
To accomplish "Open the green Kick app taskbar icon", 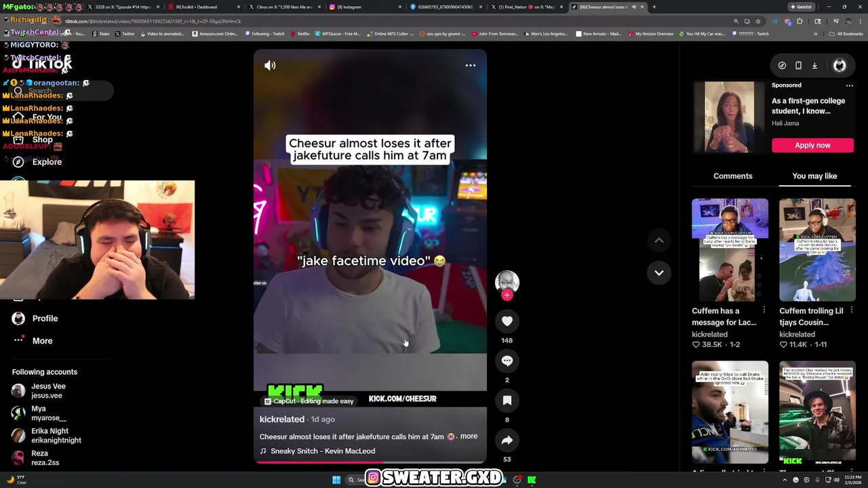I will [x=532, y=480].
